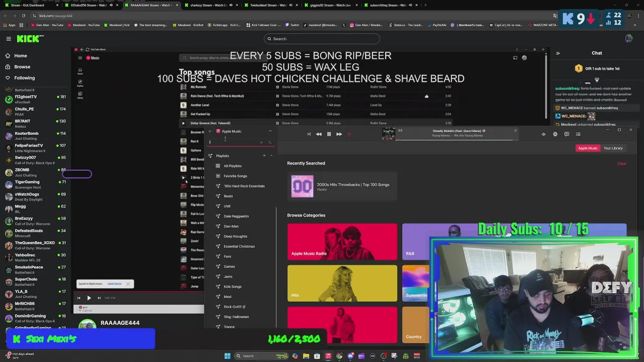Open Essential Christmas playlist
644x362 pixels.
click(x=239, y=246)
